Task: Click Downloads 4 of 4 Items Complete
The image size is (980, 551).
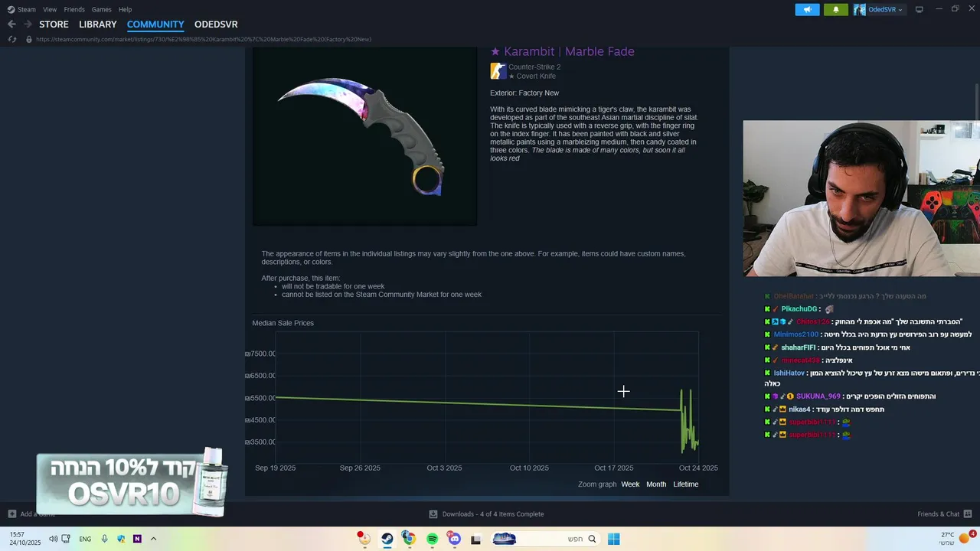Action: 493,514
